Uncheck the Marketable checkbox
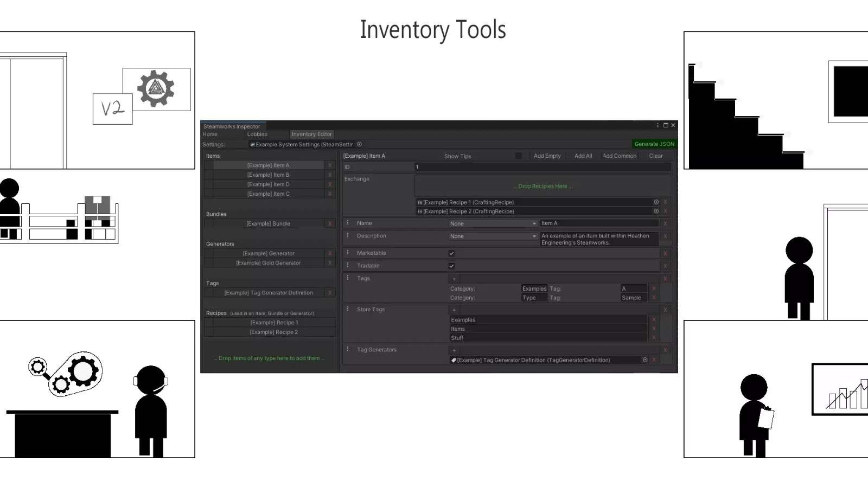 pos(451,253)
